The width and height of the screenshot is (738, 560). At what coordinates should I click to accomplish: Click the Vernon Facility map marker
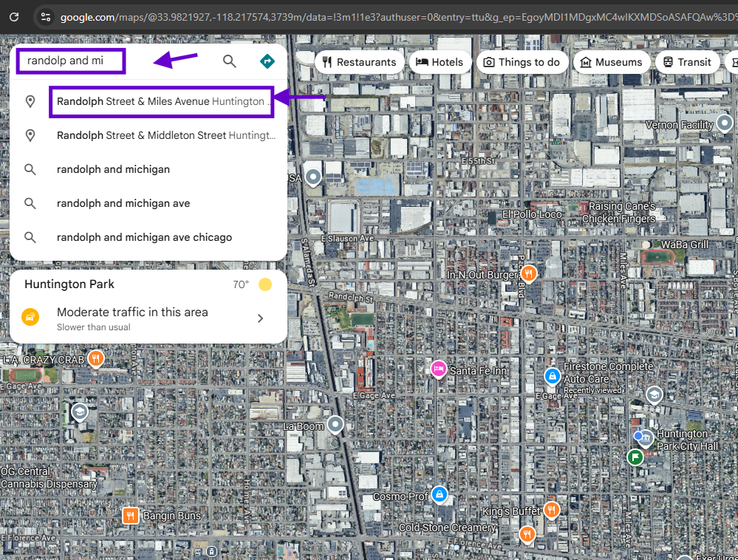coord(724,123)
